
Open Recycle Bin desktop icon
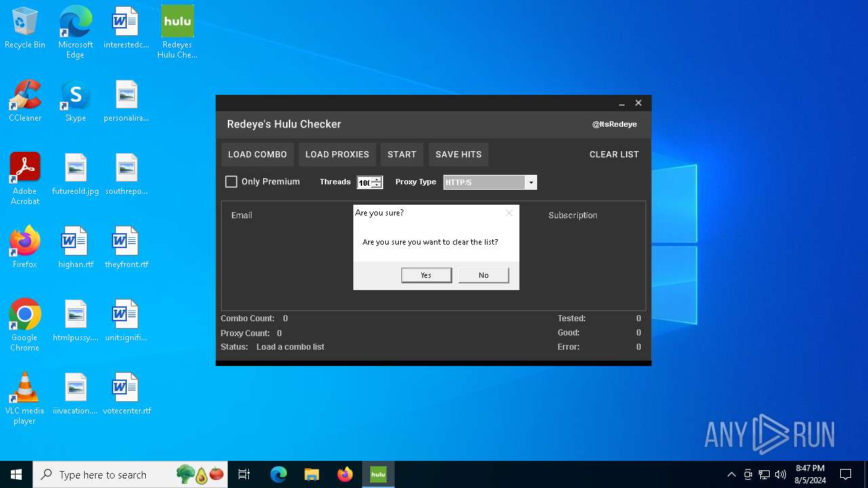point(25,28)
